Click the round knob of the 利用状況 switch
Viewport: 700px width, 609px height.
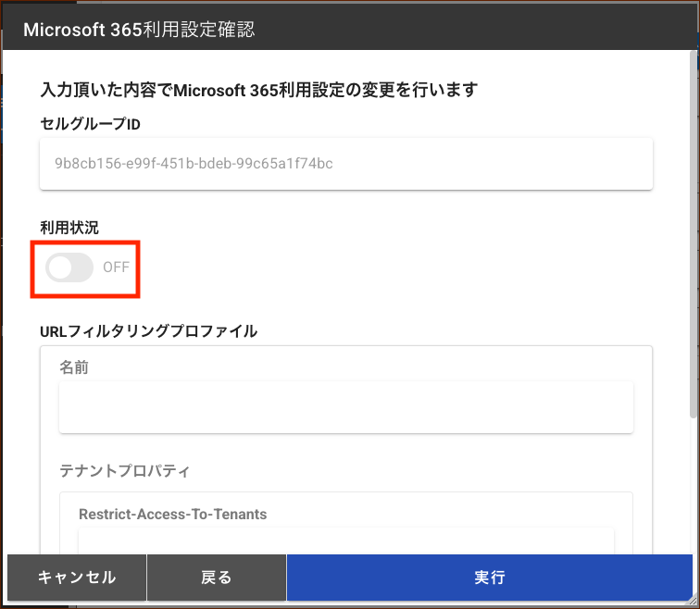(x=59, y=267)
